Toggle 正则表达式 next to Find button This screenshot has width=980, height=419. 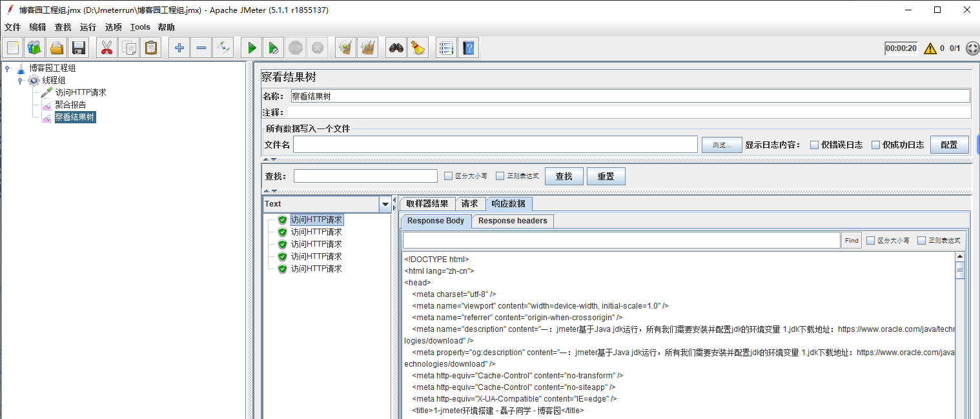922,240
